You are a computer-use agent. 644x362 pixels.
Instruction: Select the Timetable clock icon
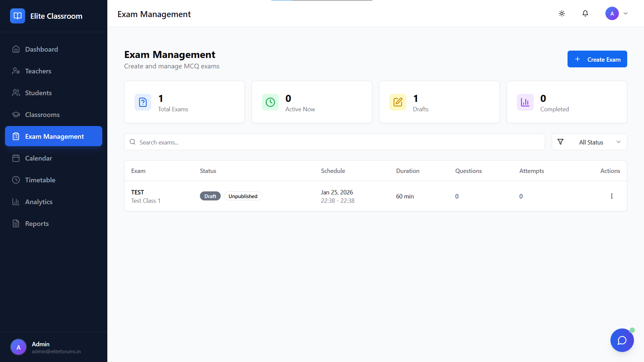16,180
